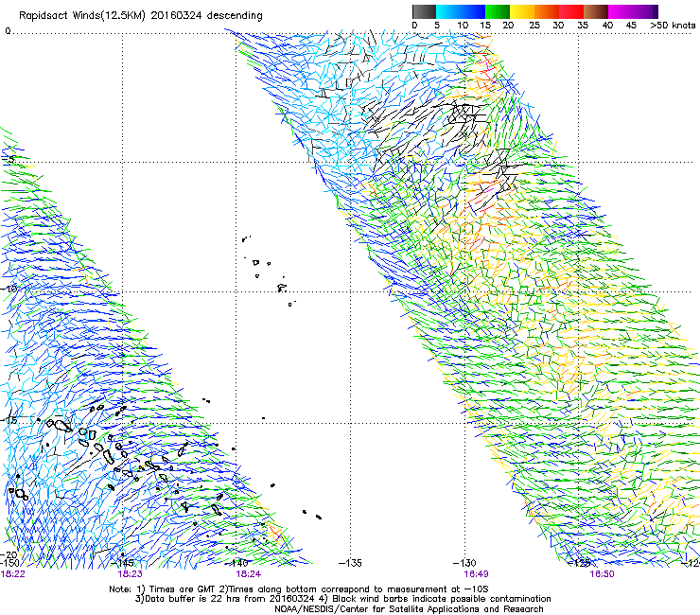Screen dimensions: 700x615
Task: Click the note line starting '3)Data buffer is 22 hrs'
Action: pyautogui.click(x=342, y=599)
